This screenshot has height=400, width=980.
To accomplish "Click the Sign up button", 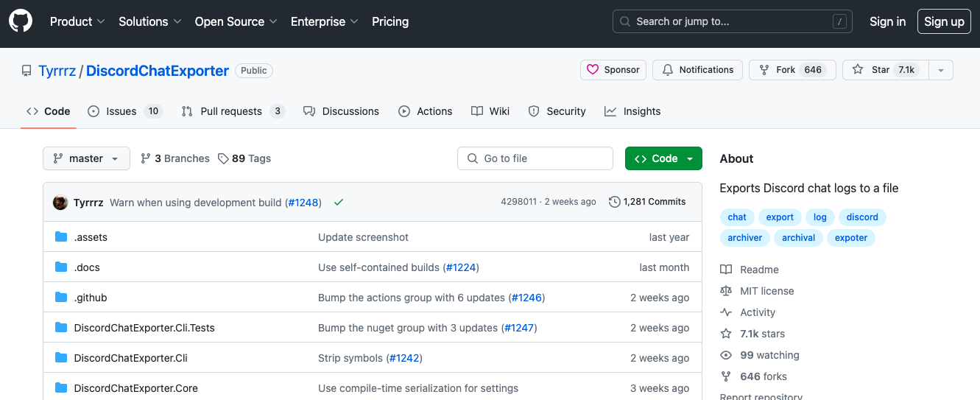I will pos(944,21).
